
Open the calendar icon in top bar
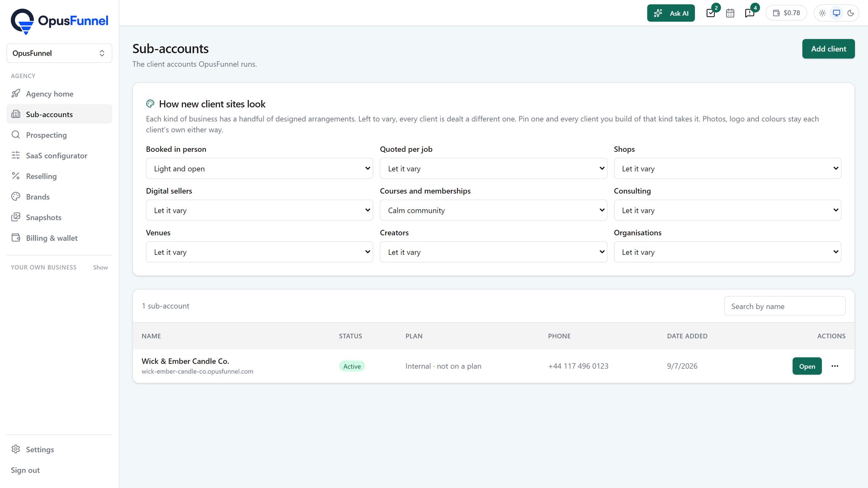(x=730, y=13)
